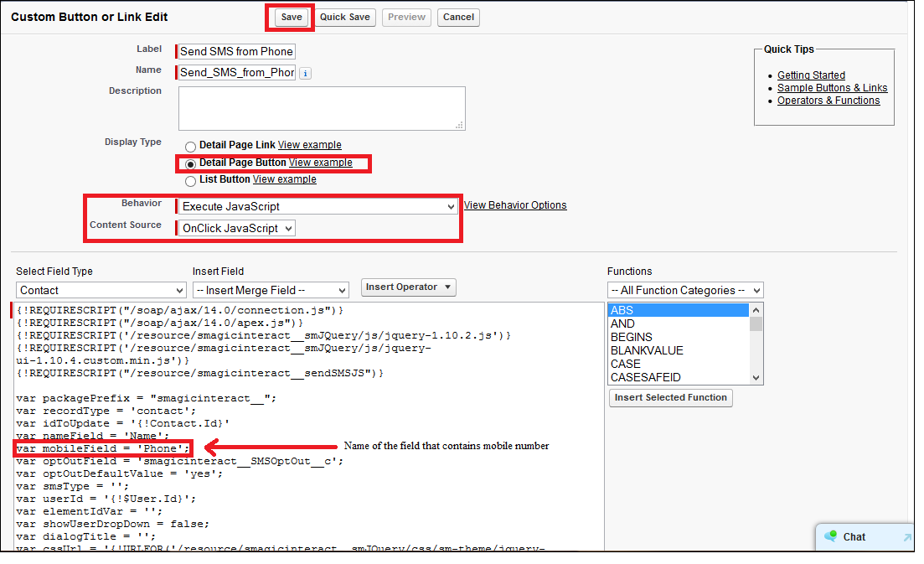Viewport: 924px width, 564px height.
Task: Select AND in the Functions list
Action: [679, 323]
